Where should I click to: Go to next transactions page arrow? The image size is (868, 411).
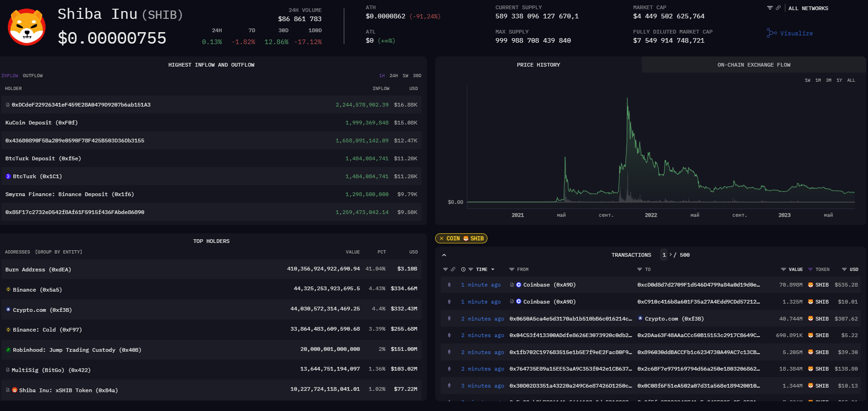[671, 255]
